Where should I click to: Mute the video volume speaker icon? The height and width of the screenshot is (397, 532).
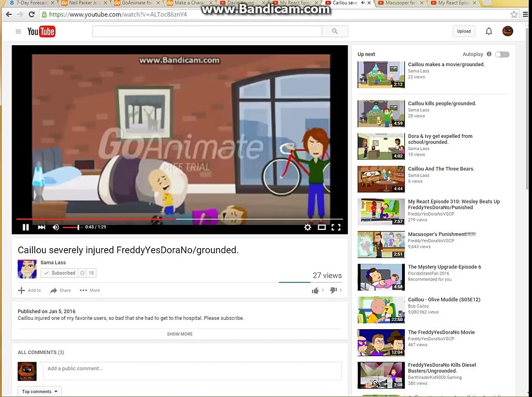click(x=56, y=227)
